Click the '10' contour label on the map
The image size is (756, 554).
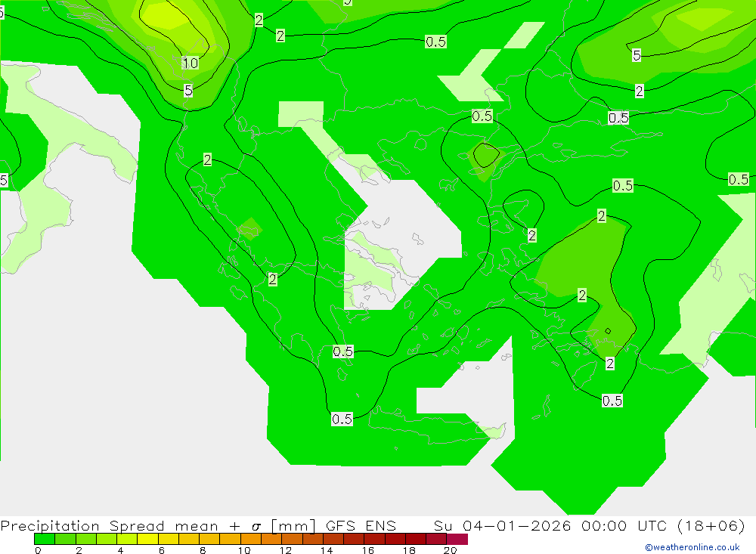(190, 63)
